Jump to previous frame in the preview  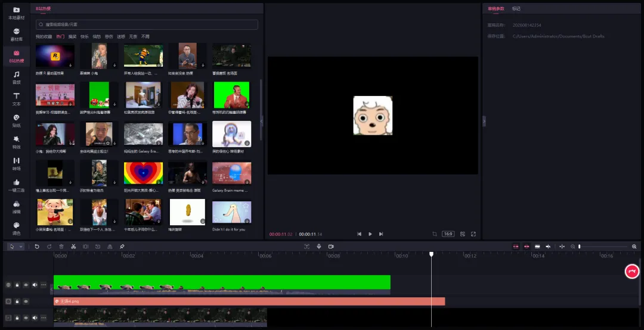click(360, 234)
